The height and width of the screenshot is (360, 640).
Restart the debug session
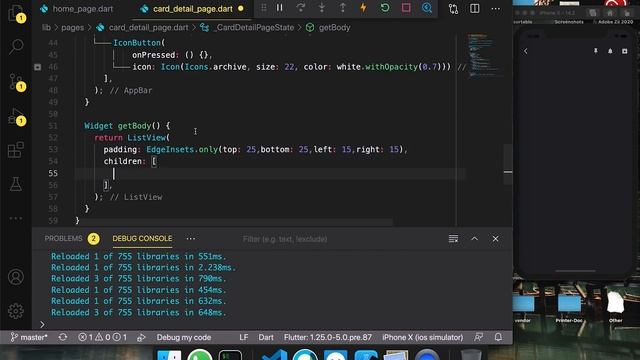384,8
